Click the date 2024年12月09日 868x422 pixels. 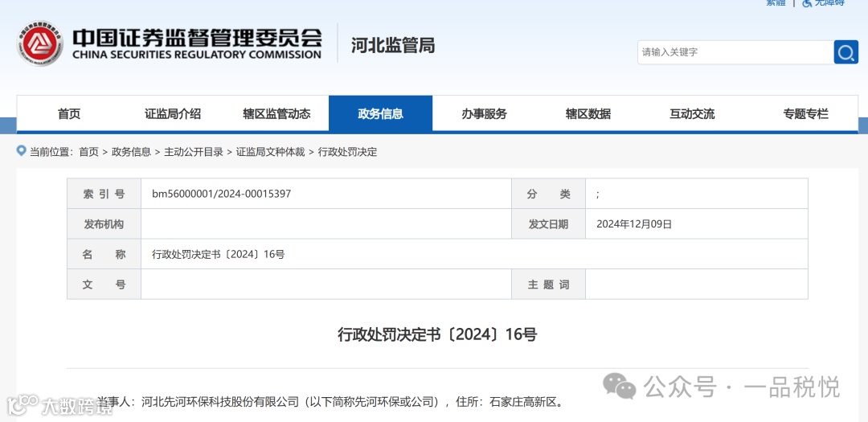tap(634, 224)
